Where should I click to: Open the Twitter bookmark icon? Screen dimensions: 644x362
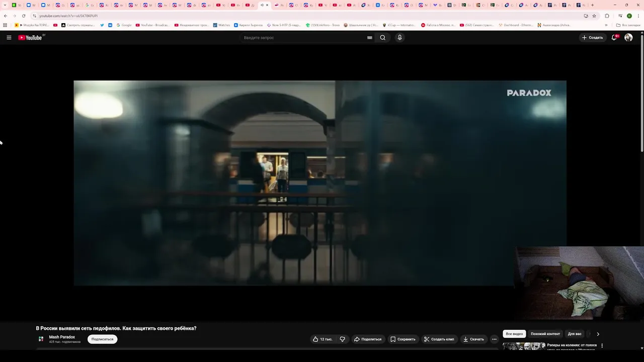tap(102, 25)
